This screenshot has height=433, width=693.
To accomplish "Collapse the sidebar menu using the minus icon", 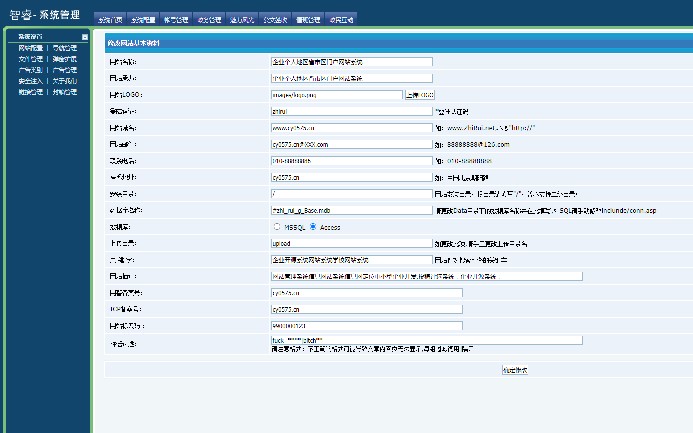I will point(84,37).
